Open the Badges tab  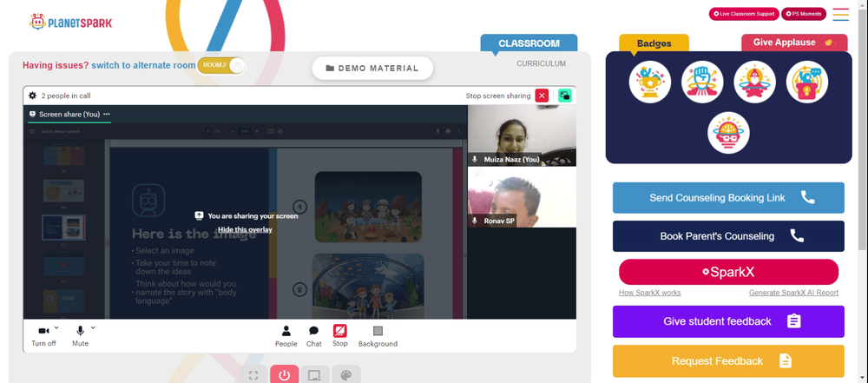point(654,43)
